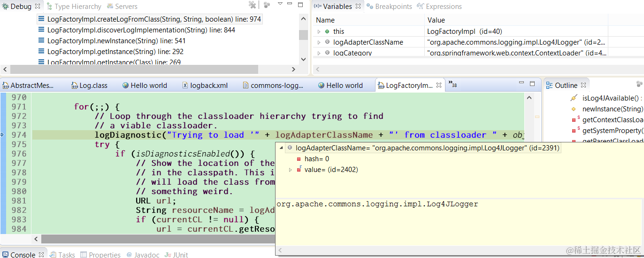Maximize the editor area
The image size is (644, 258).
(532, 84)
